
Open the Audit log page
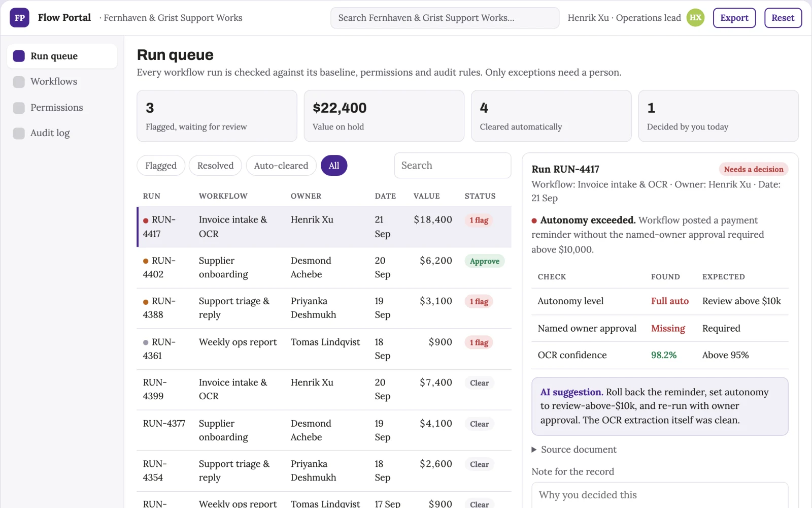[62, 133]
